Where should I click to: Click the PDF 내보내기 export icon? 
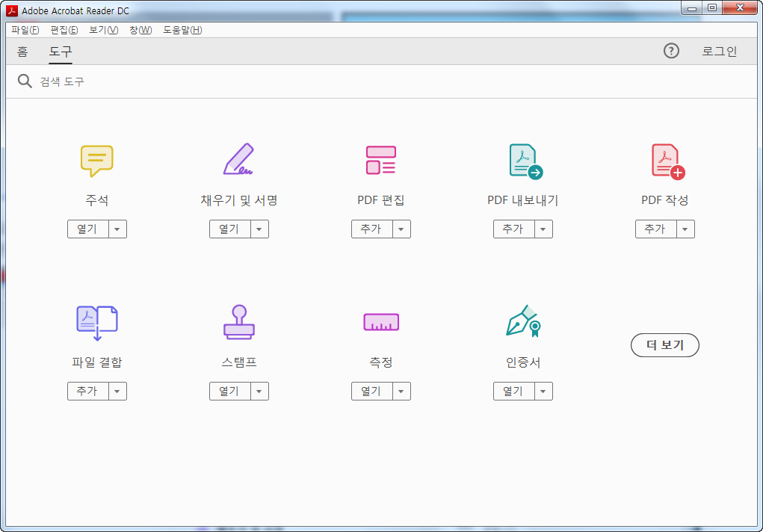pos(525,161)
